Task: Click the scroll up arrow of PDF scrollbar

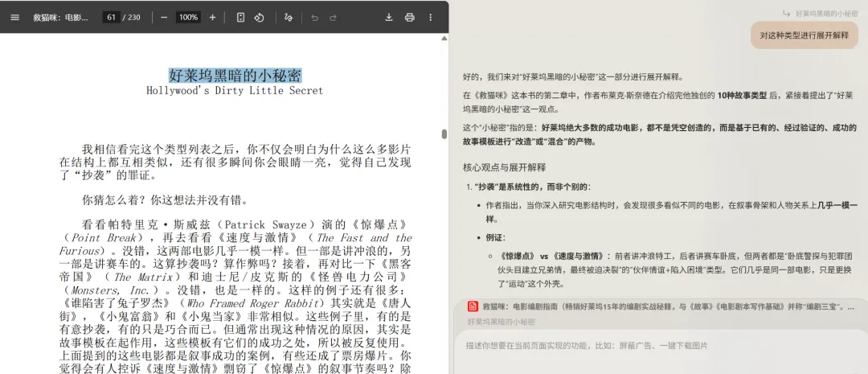Action: click(444, 39)
